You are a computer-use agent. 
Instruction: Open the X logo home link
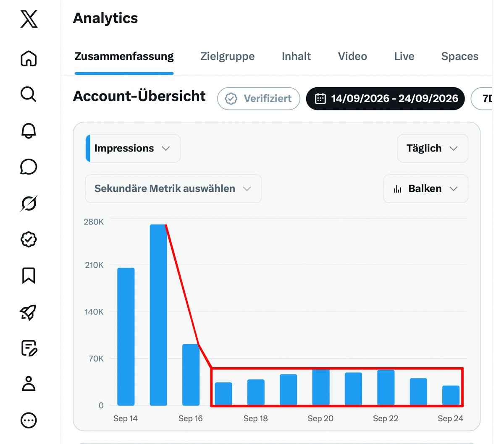[29, 19]
